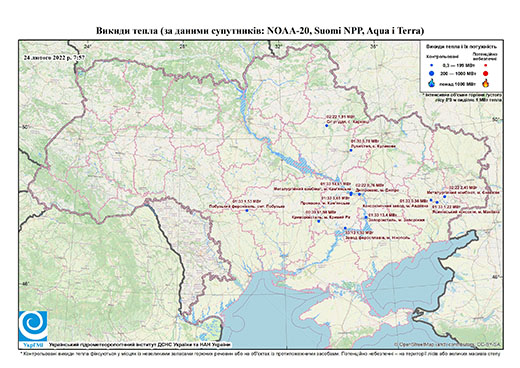This screenshot has width=520, height=368.
Task: Click the Zaporizhstal blue marker at Zaporizhzhia
Action: point(366,217)
